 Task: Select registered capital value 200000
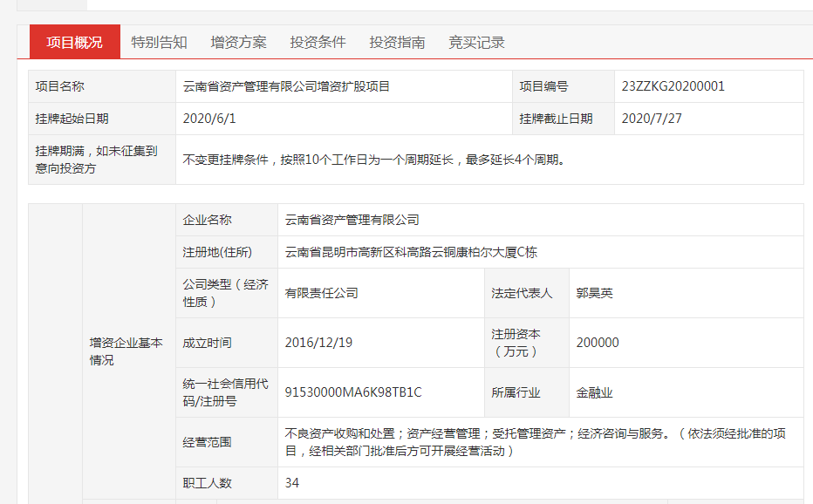tap(598, 343)
